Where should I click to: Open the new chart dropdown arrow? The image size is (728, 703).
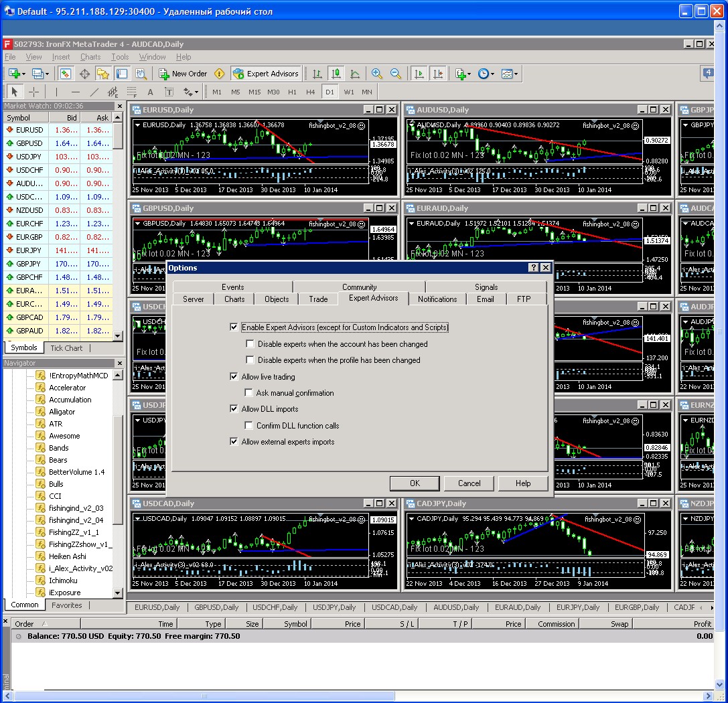23,74
